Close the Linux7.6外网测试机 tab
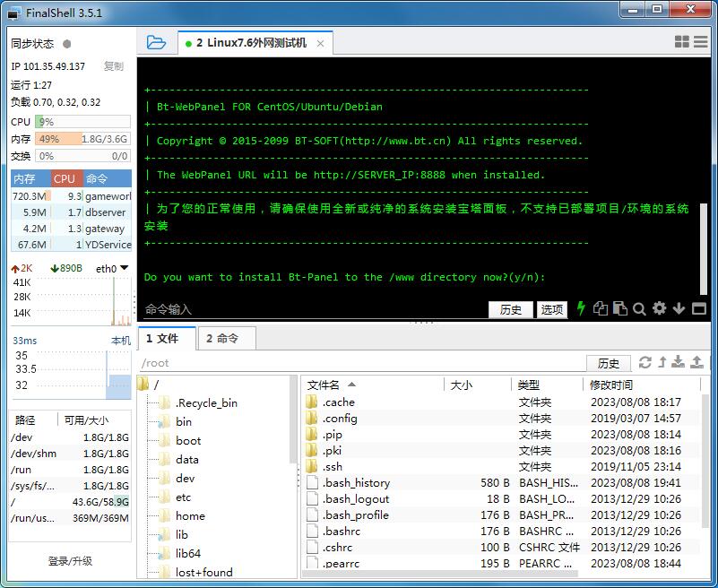Screen dimensions: 718x588 [321, 44]
